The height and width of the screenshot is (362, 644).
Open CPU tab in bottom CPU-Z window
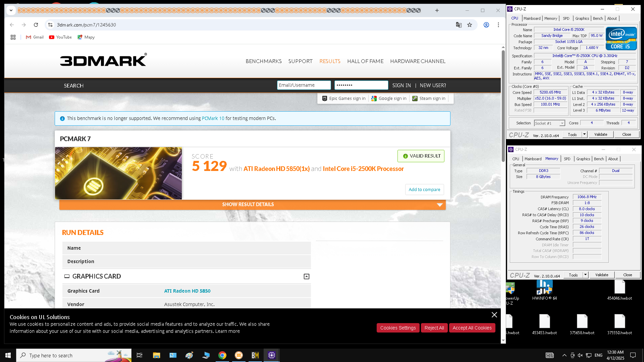click(516, 159)
